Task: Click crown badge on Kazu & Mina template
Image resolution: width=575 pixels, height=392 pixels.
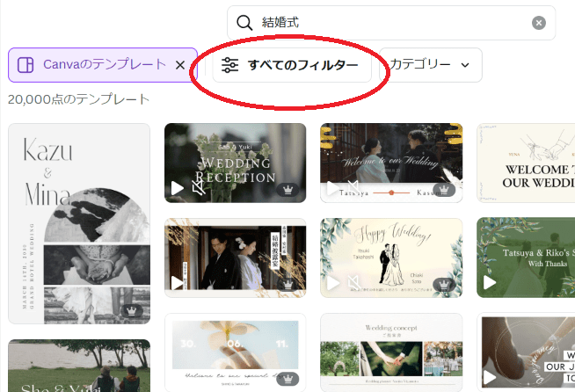Action: (x=132, y=311)
